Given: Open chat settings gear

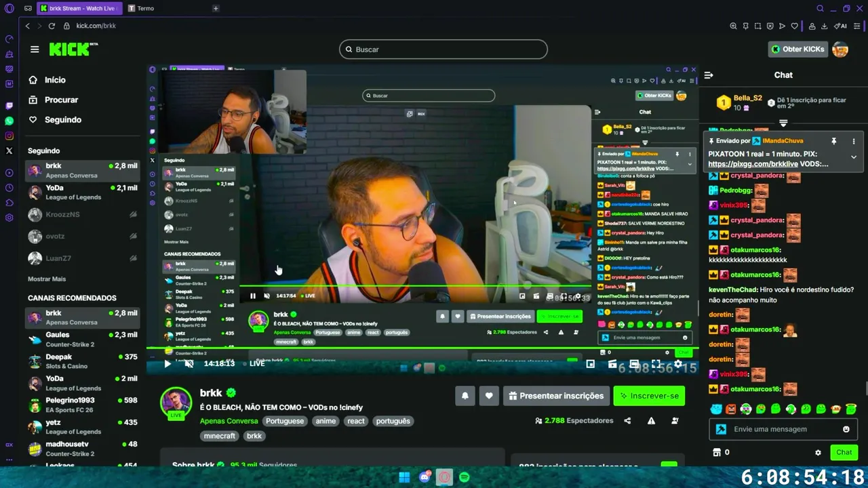Looking at the screenshot, I should click(818, 452).
